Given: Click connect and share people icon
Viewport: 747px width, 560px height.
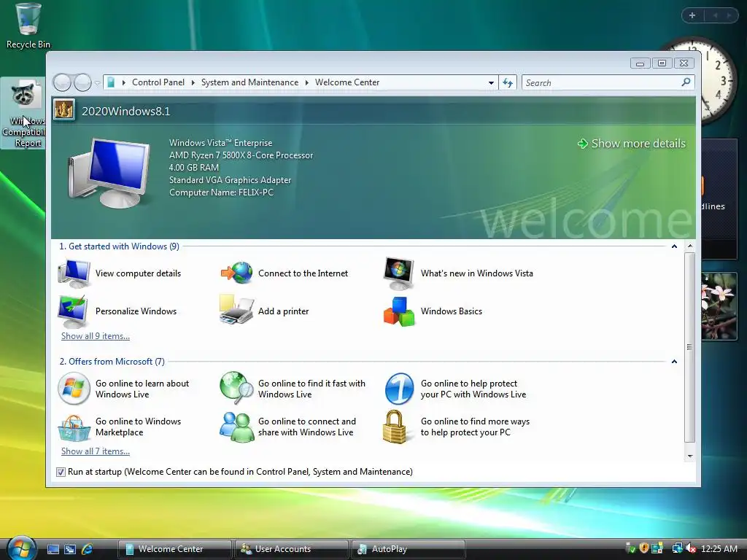Looking at the screenshot, I should pos(237,427).
